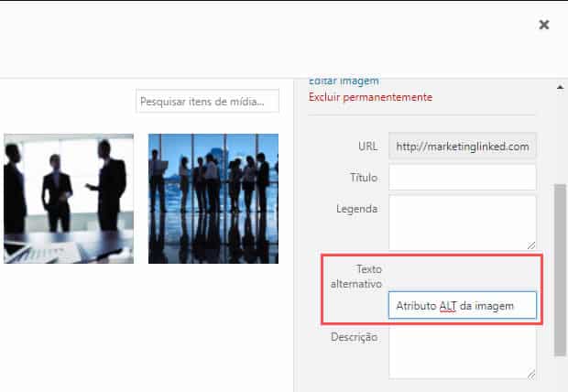Click 'Excluir permanentemente' to delete the image
568x392 pixels.
pos(370,97)
